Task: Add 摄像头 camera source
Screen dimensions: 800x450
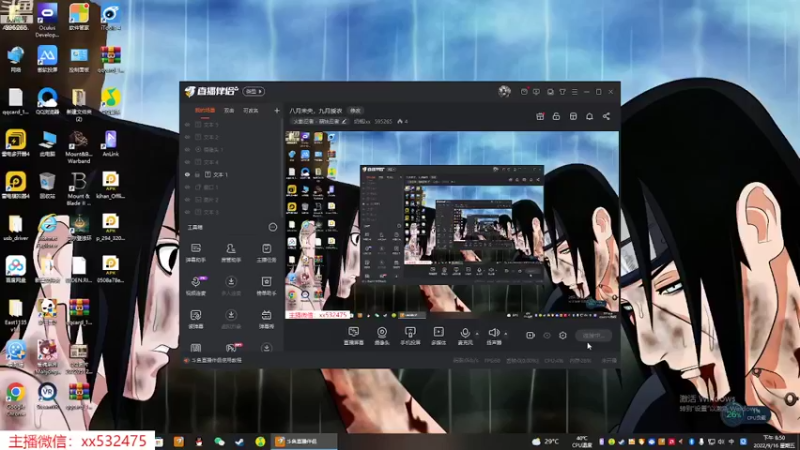Action: coord(382,336)
